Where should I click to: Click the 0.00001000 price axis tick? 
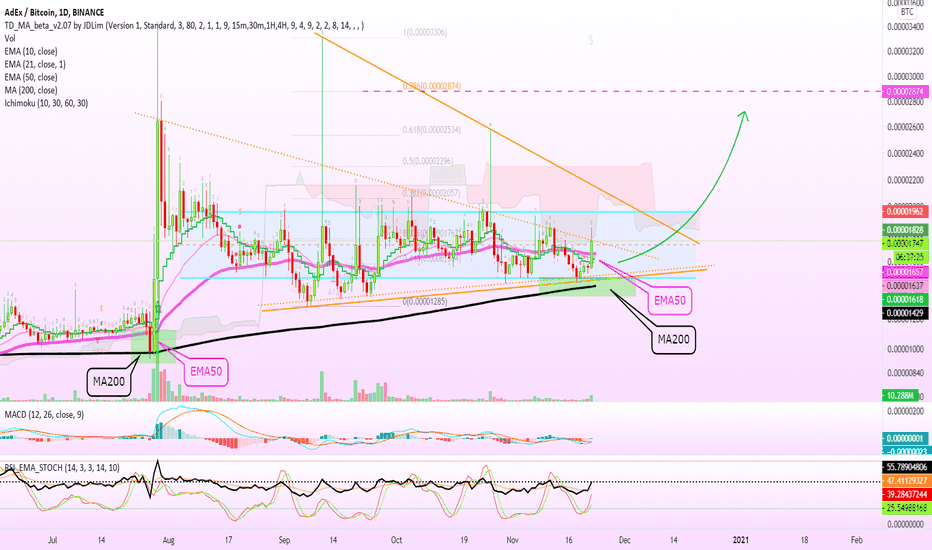906,349
